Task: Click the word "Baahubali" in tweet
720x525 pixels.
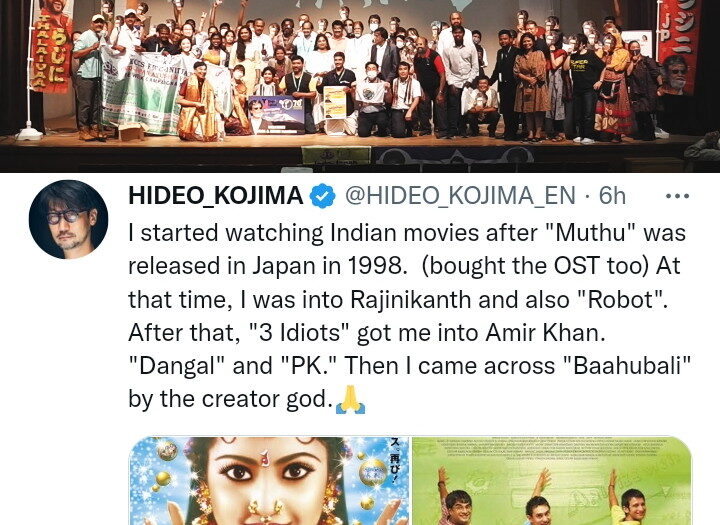Action: coord(627,366)
